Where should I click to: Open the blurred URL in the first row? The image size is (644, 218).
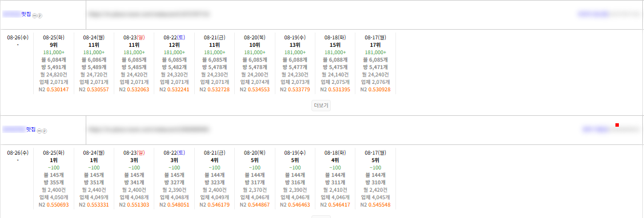pos(149,14)
